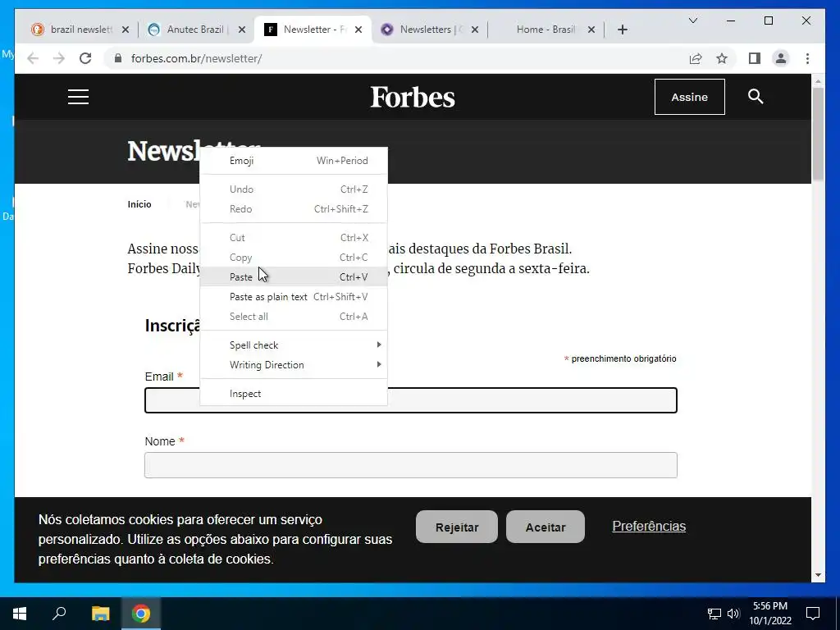Open Chrome's three-dot menu

807,58
